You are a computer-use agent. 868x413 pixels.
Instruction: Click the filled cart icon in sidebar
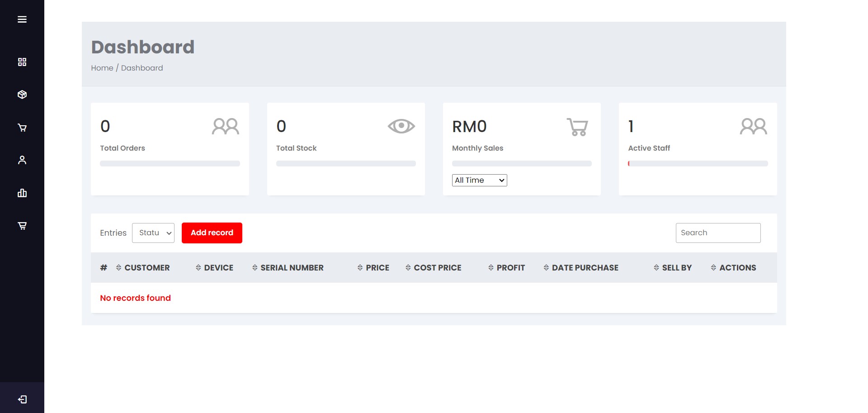[x=22, y=226]
